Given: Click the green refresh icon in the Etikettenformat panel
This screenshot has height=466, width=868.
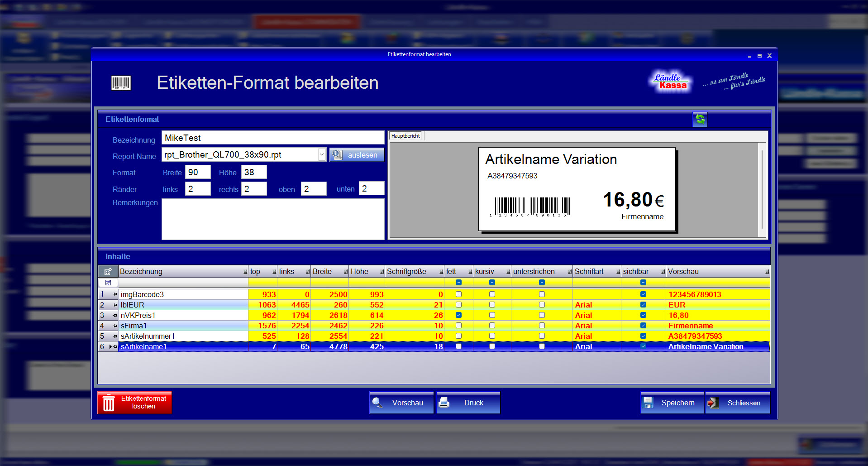Looking at the screenshot, I should coord(700,120).
